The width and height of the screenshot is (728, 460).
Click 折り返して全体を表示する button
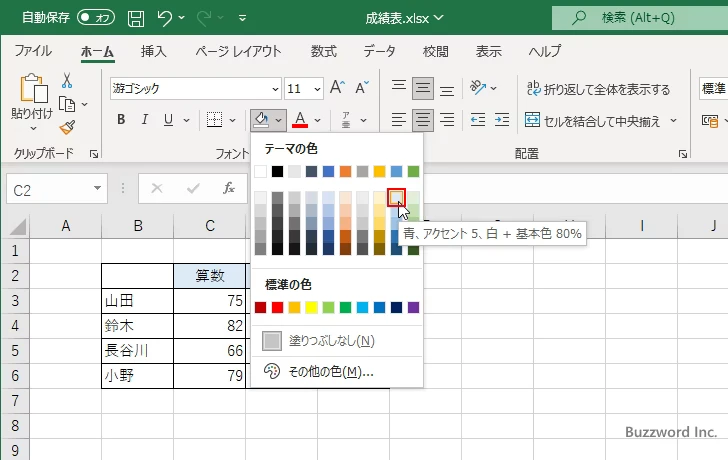pyautogui.click(x=598, y=89)
